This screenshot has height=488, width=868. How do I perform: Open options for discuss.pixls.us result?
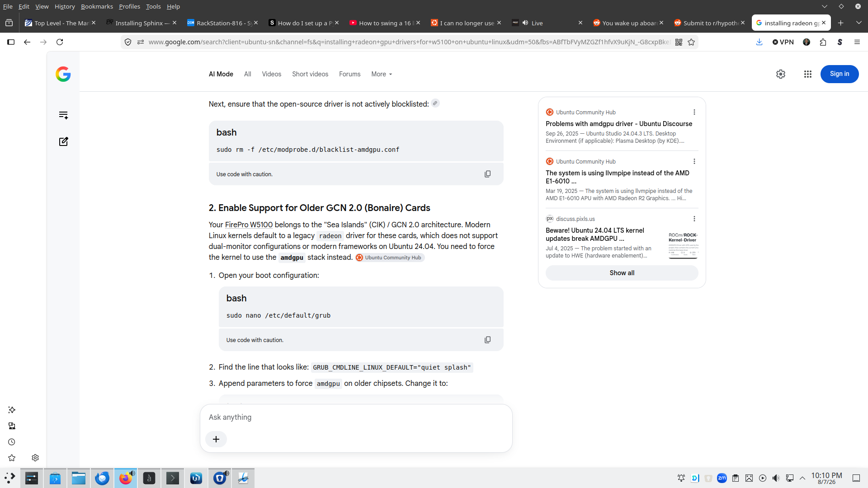tap(694, 219)
